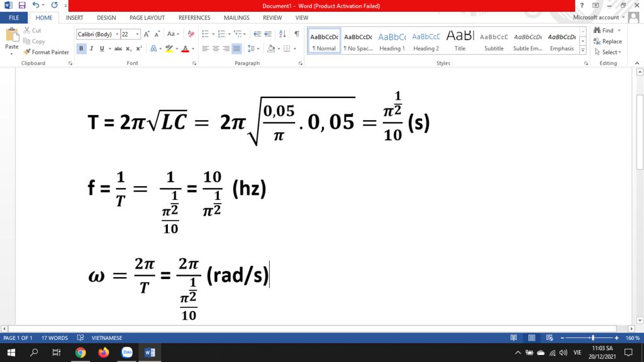The width and height of the screenshot is (644, 362).
Task: Click the Save icon in the quick access toolbar
Action: tap(22, 5)
